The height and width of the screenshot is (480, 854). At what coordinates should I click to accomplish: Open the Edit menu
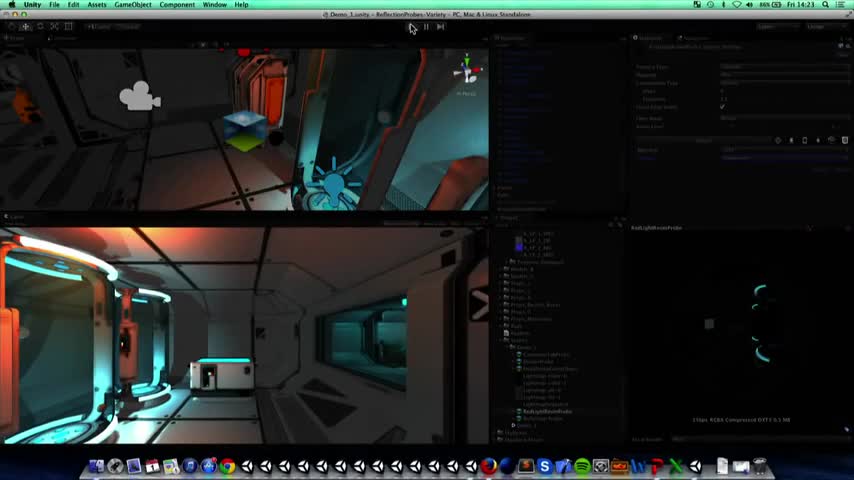[74, 4]
